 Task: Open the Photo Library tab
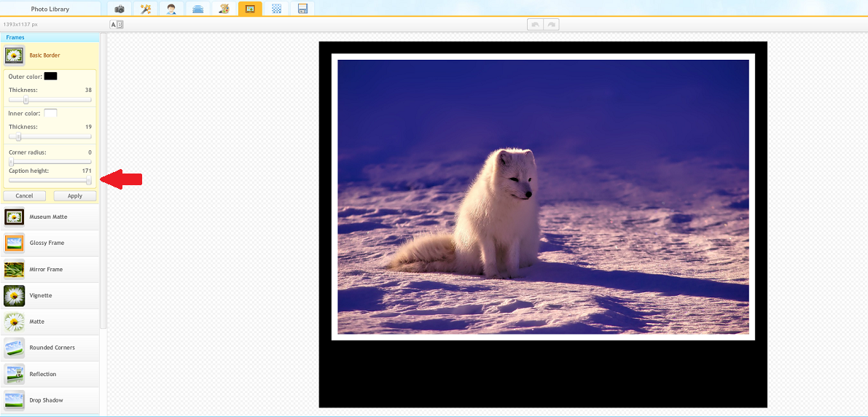point(50,9)
